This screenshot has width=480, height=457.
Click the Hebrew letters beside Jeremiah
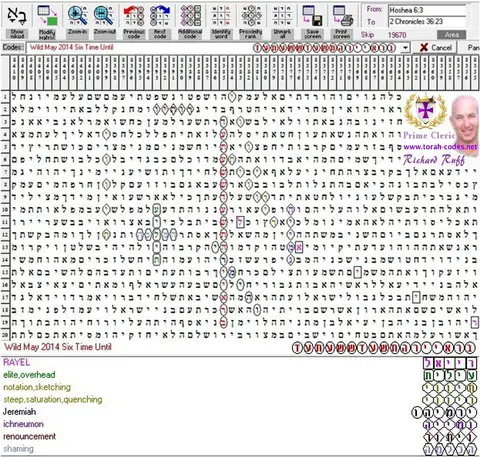444,413
